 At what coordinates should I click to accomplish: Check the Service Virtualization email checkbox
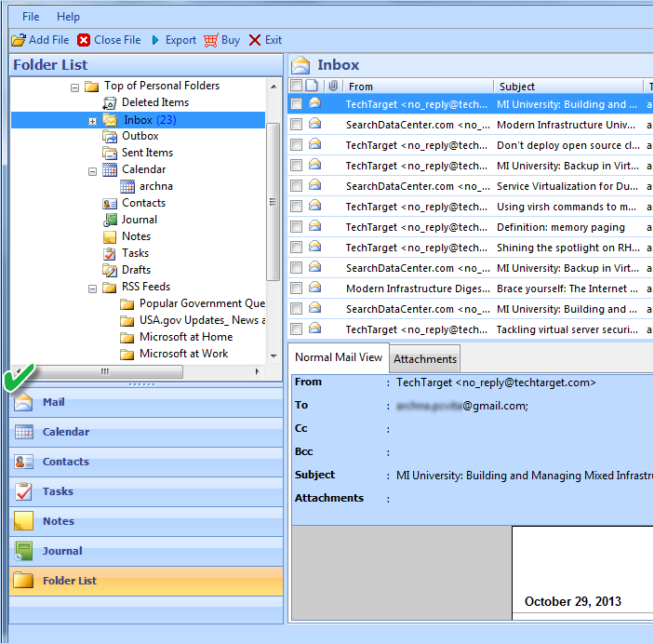point(296,185)
